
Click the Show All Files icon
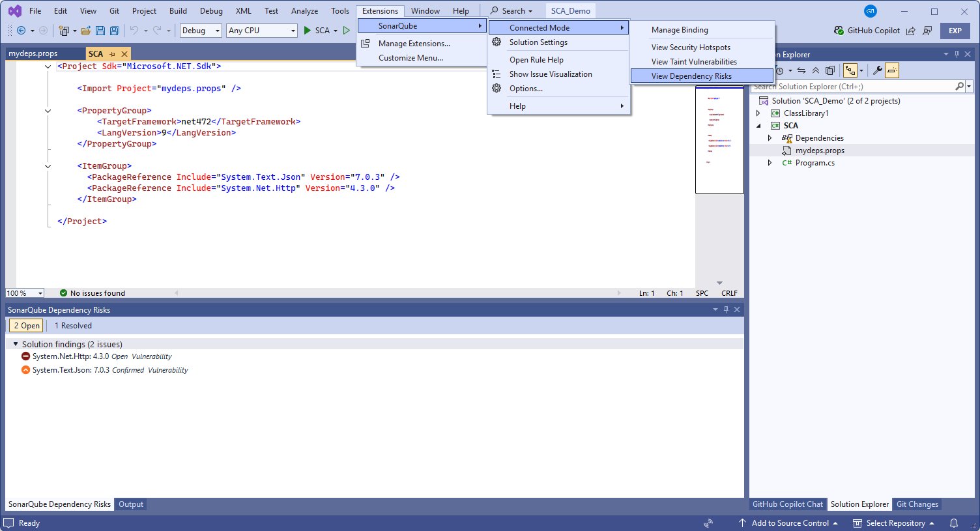tap(830, 70)
